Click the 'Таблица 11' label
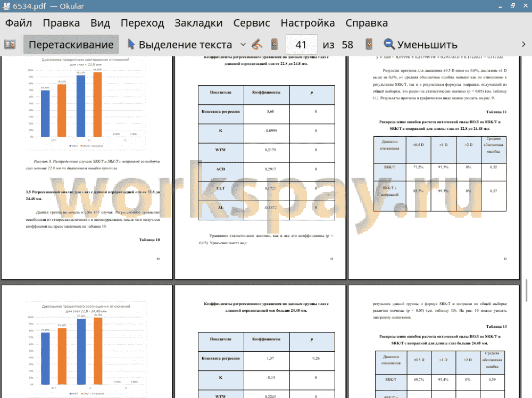The width and height of the screenshot is (532, 398). (496, 112)
